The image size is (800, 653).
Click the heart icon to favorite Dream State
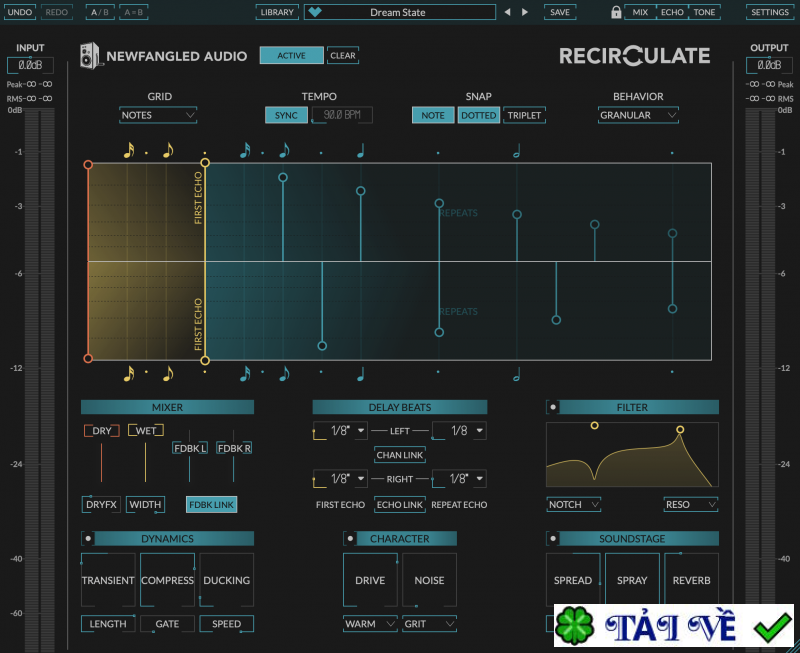click(x=315, y=12)
